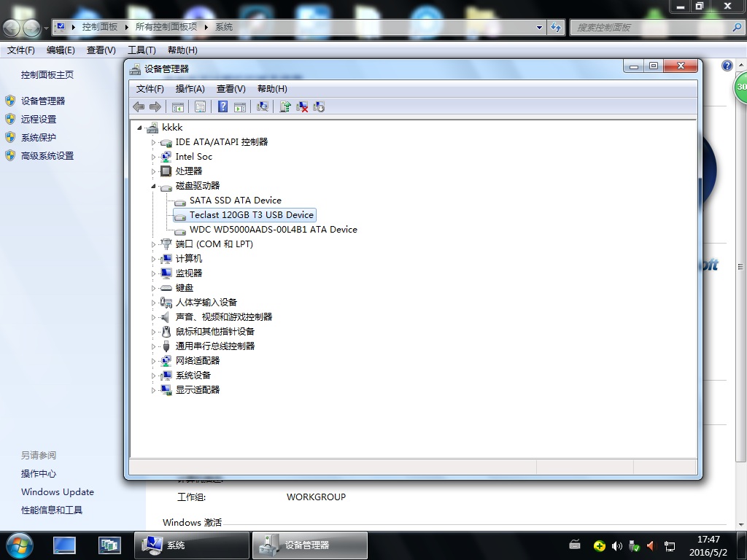
Task: Click the network connection tray icon
Action: tap(670, 546)
